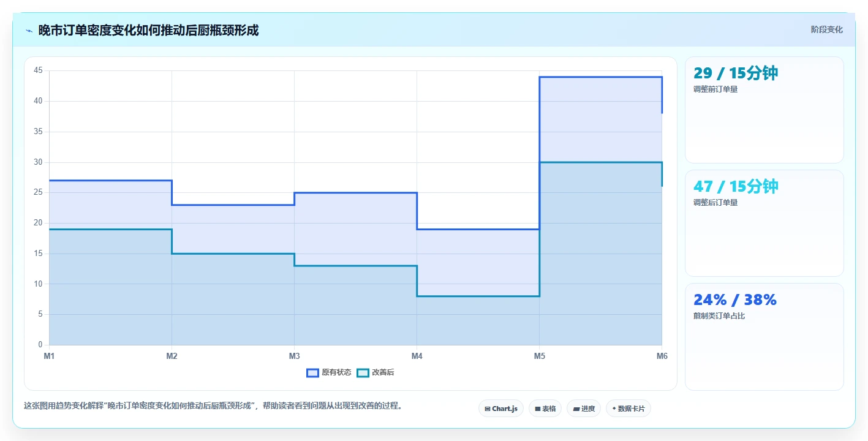Click the 45 y-axis tick label
Viewport: 868px width, 441px height.
coord(38,70)
